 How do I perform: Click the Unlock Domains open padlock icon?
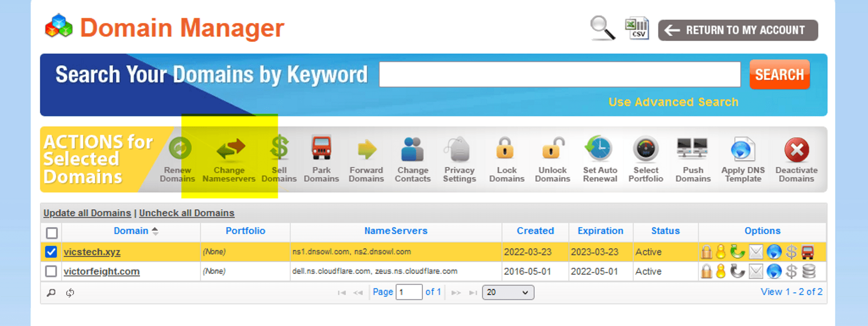(553, 148)
